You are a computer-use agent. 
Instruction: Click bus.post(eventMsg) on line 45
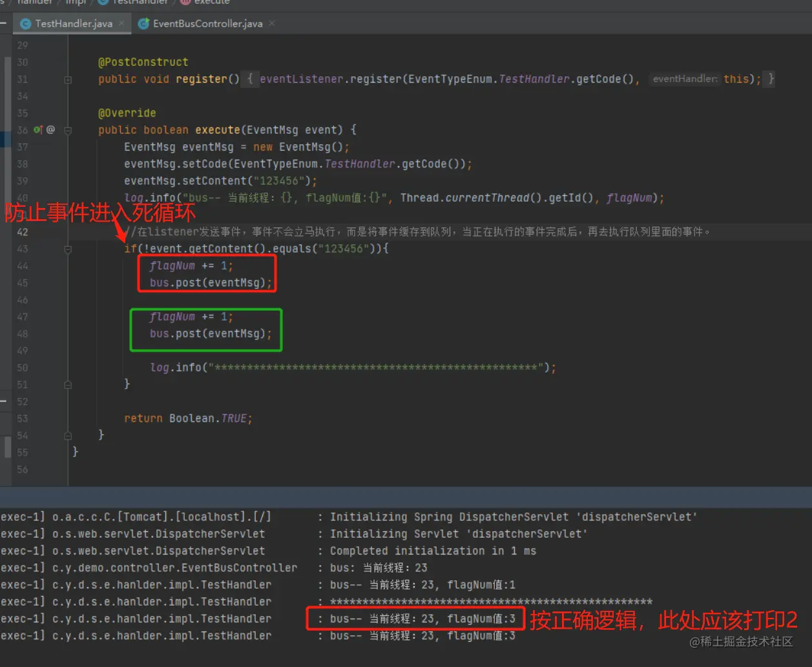[211, 283]
